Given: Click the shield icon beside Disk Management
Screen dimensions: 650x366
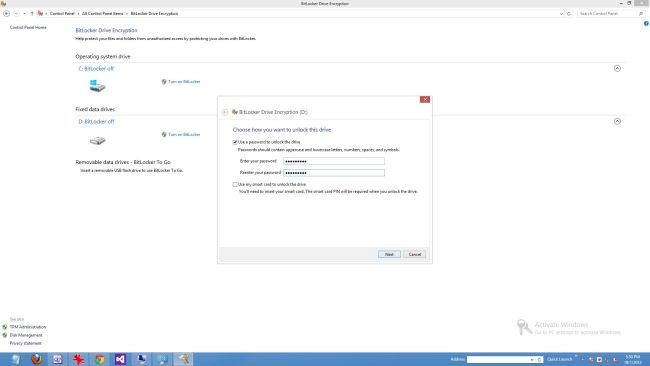Looking at the screenshot, I should click(5, 335).
